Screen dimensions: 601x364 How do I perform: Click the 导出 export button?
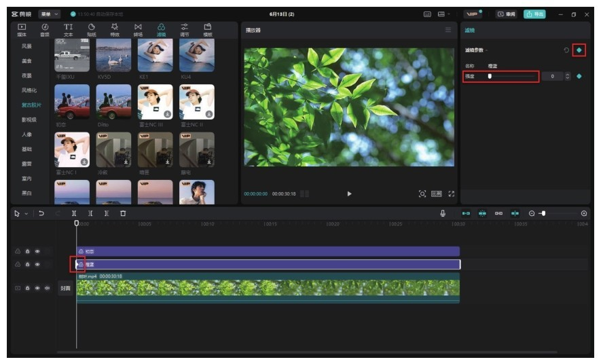pos(534,14)
